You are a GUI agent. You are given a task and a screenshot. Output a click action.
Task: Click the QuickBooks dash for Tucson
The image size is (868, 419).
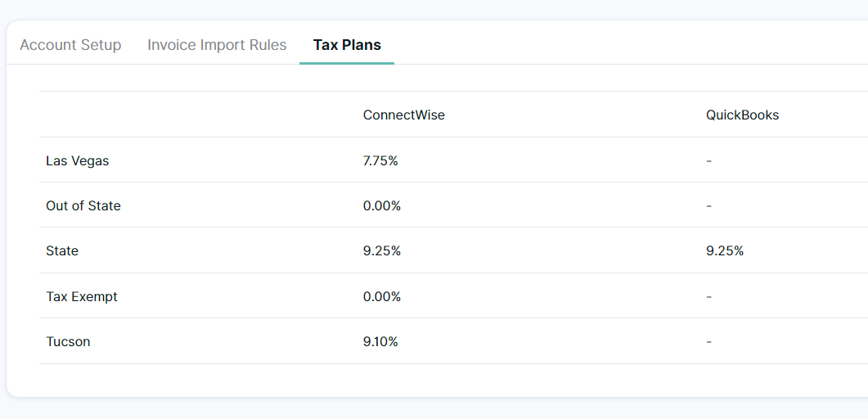709,342
